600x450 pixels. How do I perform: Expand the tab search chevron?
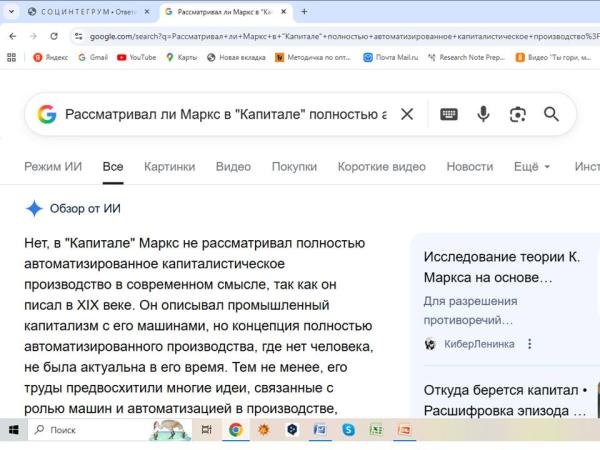[x=11, y=12]
